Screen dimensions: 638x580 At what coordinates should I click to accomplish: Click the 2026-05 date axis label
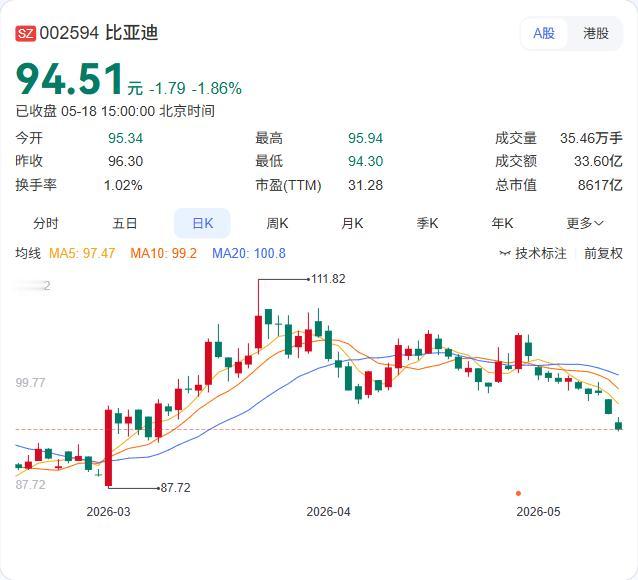pos(538,512)
